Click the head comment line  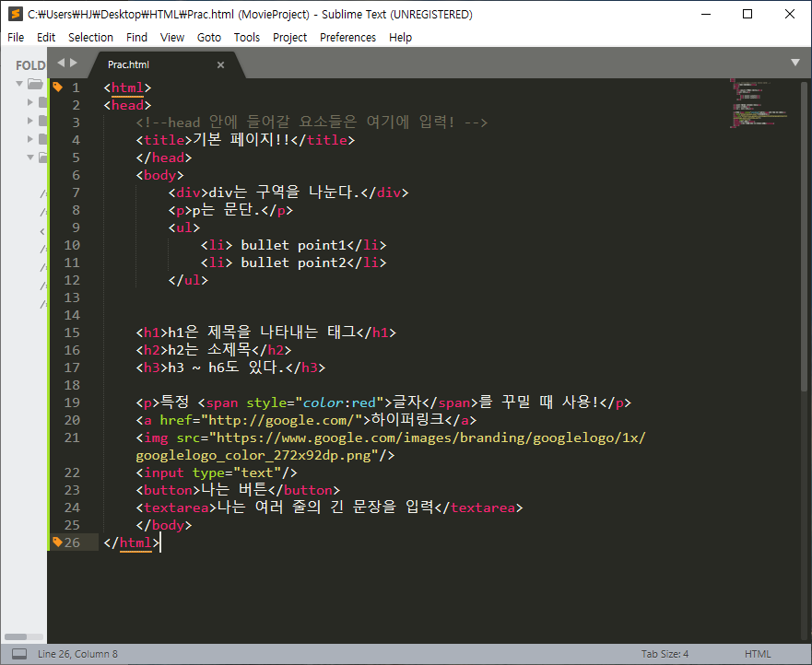(x=312, y=122)
